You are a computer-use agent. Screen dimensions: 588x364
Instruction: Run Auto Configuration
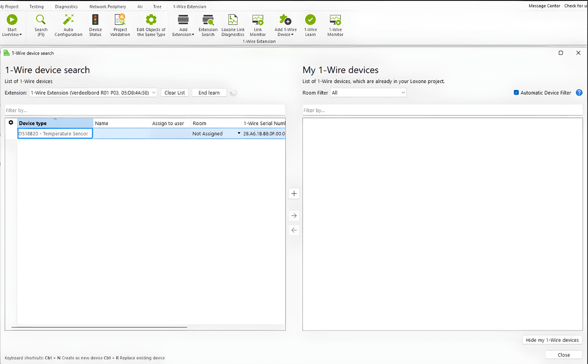tap(68, 25)
